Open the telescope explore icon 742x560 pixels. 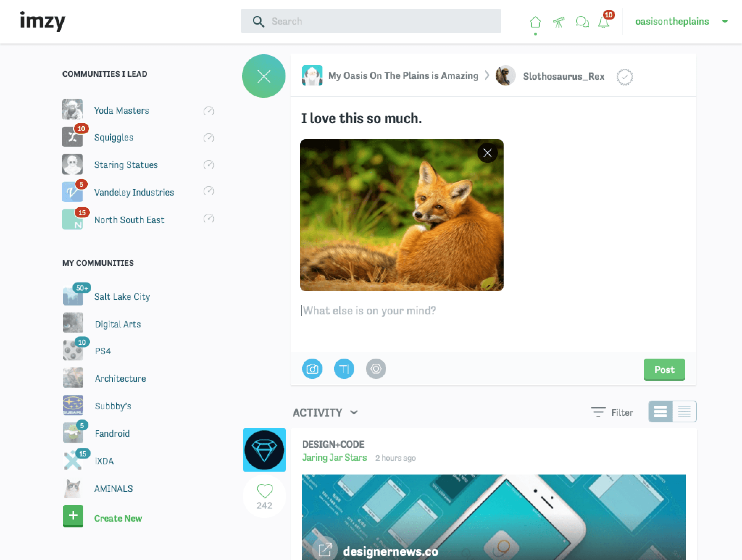pyautogui.click(x=559, y=22)
